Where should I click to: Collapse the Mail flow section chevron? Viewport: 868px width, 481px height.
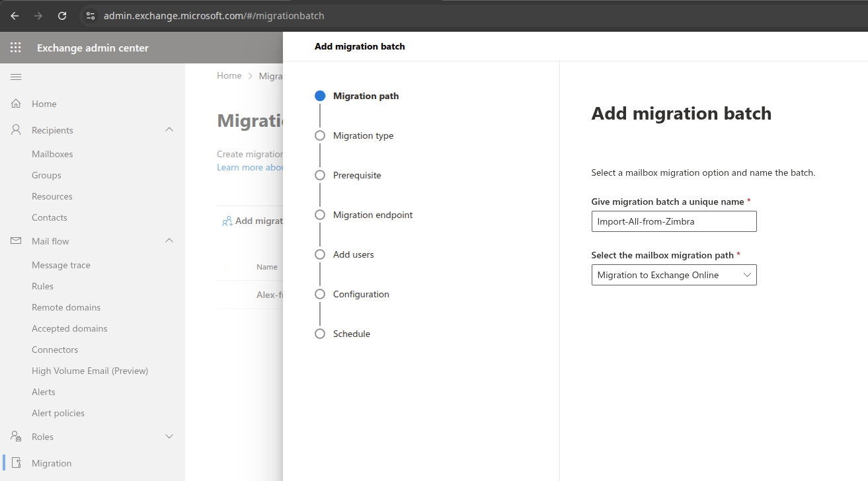coord(169,241)
